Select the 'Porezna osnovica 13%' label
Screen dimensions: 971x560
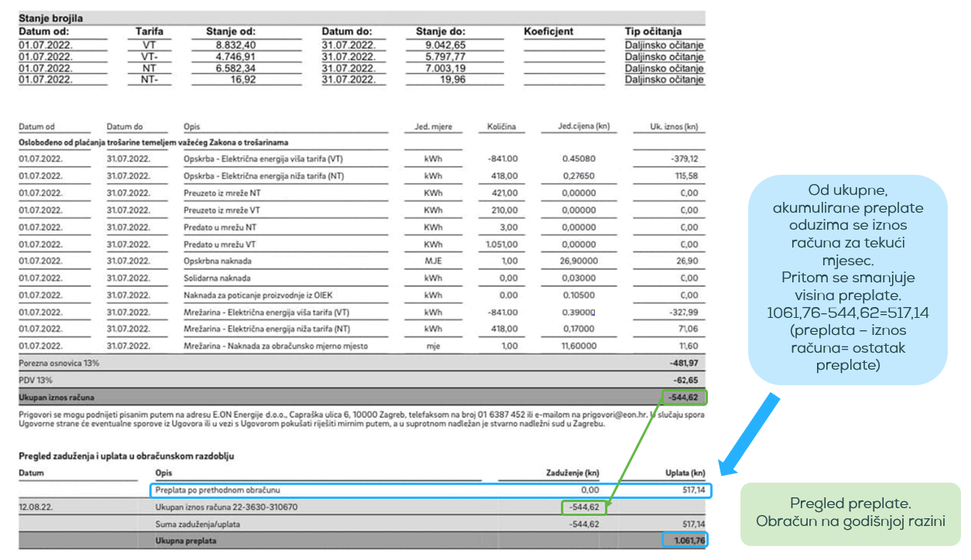click(59, 363)
